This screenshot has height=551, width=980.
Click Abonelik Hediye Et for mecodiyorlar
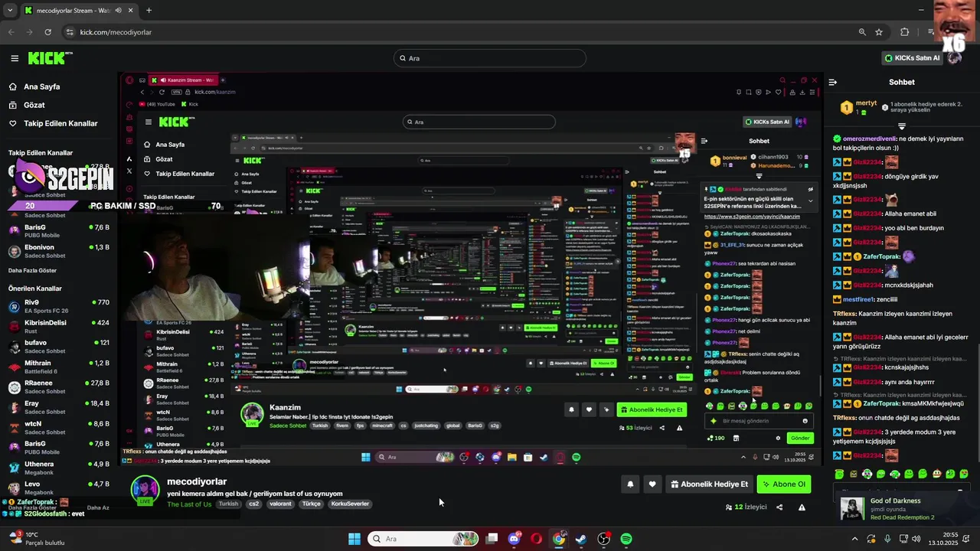point(709,484)
